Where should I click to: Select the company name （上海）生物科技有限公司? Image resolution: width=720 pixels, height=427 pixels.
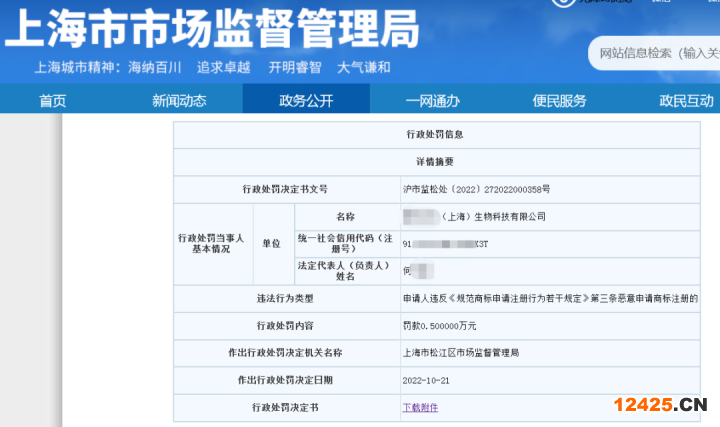click(x=494, y=217)
